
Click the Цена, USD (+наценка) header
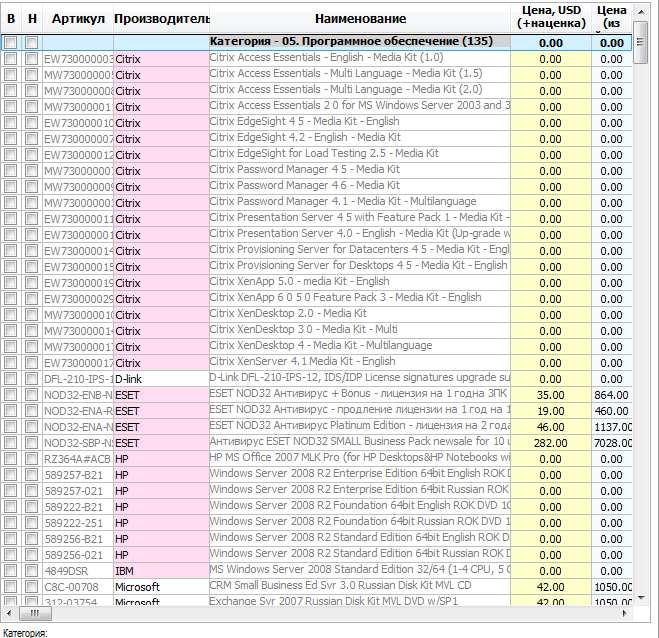551,17
